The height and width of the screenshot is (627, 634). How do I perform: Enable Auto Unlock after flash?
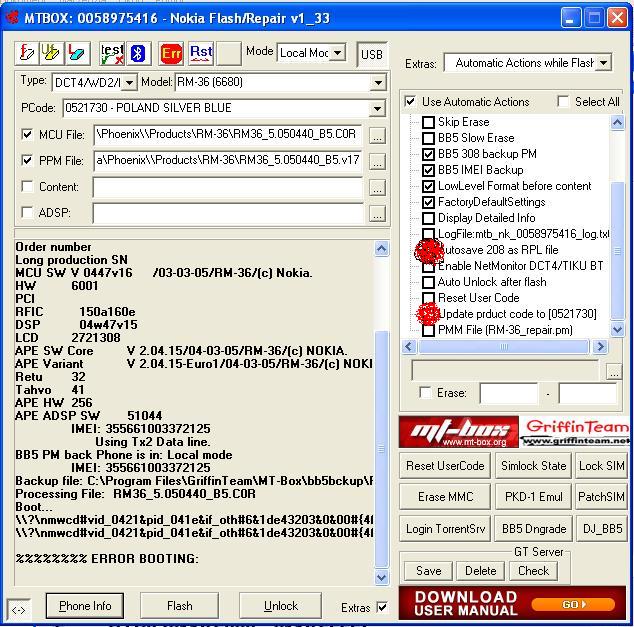pyautogui.click(x=428, y=282)
